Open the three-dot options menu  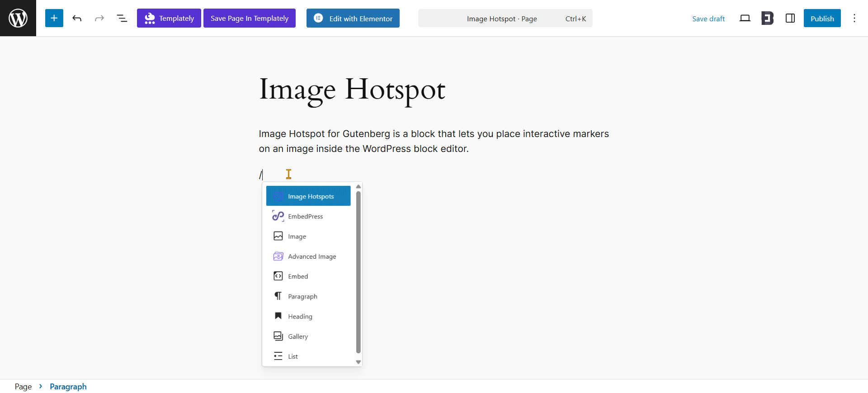point(854,18)
